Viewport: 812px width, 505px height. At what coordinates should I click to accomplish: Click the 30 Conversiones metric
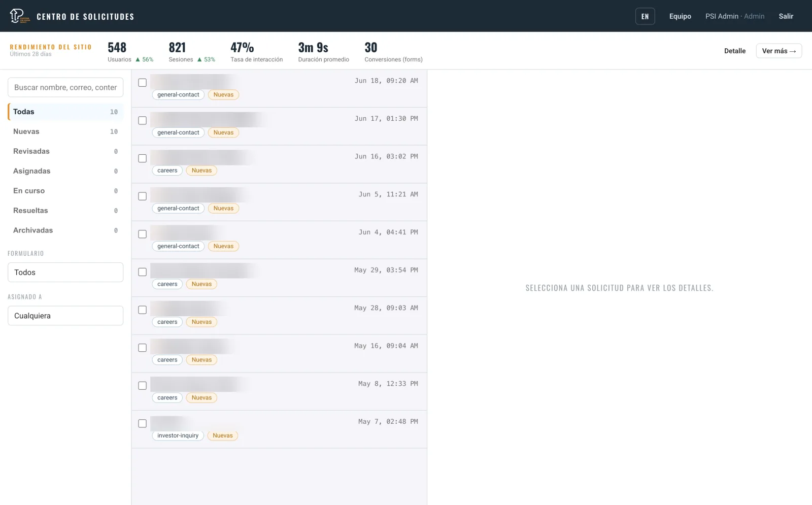(x=393, y=52)
